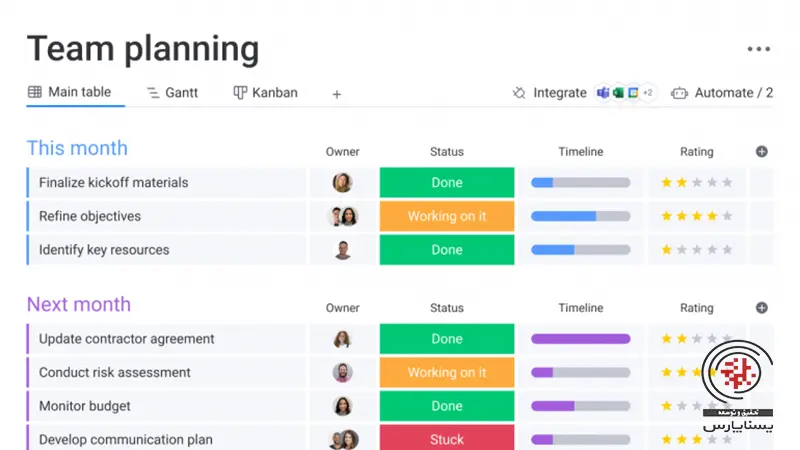Open status dropdown for Refine objectives
Image resolution: width=800 pixels, height=450 pixels.
[447, 216]
